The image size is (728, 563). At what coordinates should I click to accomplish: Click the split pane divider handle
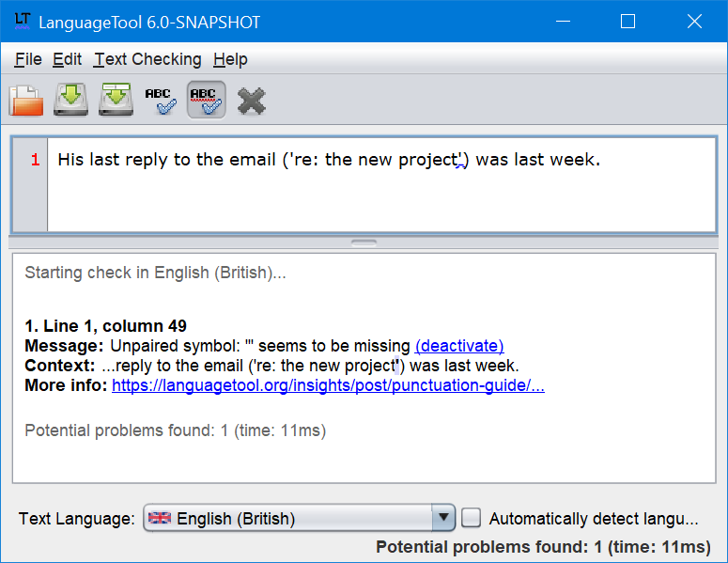point(364,242)
